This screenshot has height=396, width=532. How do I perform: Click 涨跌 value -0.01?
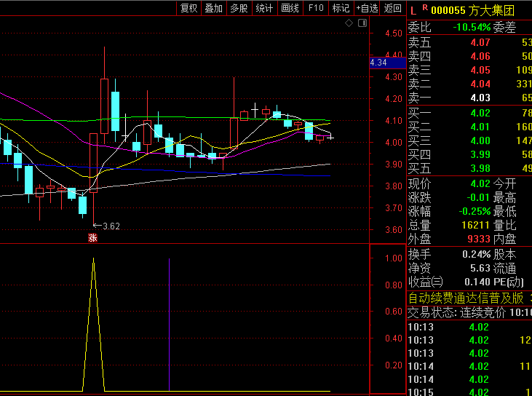tap(478, 197)
